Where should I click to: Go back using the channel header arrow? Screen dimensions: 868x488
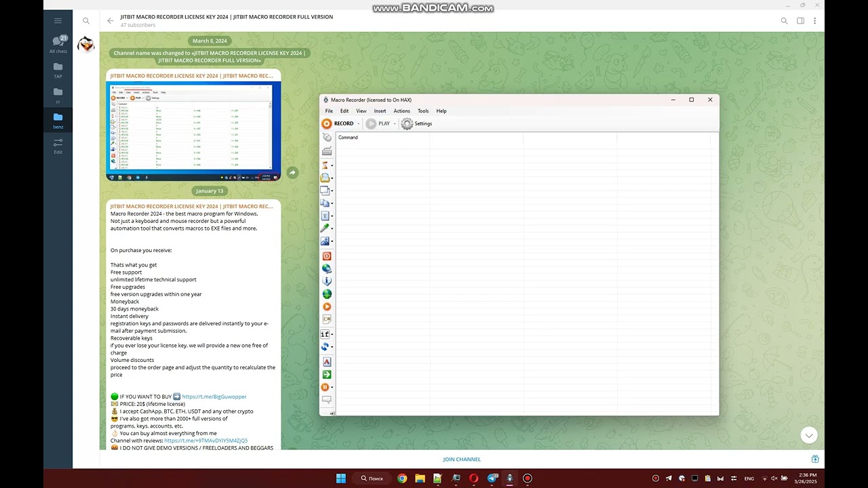coord(111,21)
